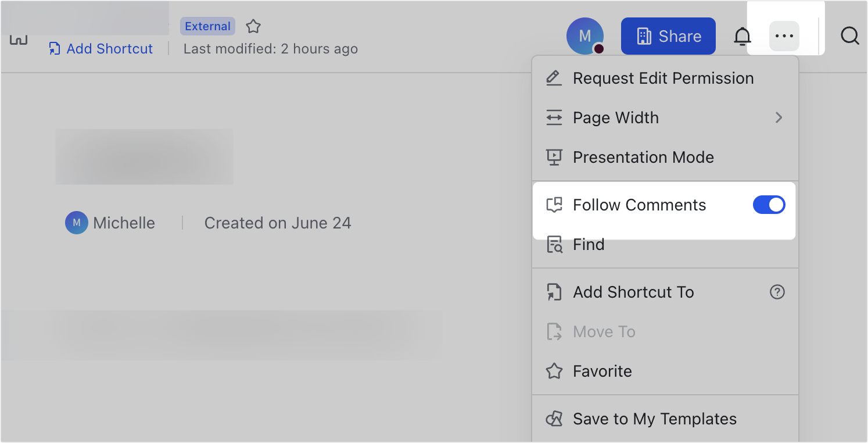Viewport: 868px width, 443px height.
Task: Toggle the Follow Comments switch
Action: coord(769,205)
